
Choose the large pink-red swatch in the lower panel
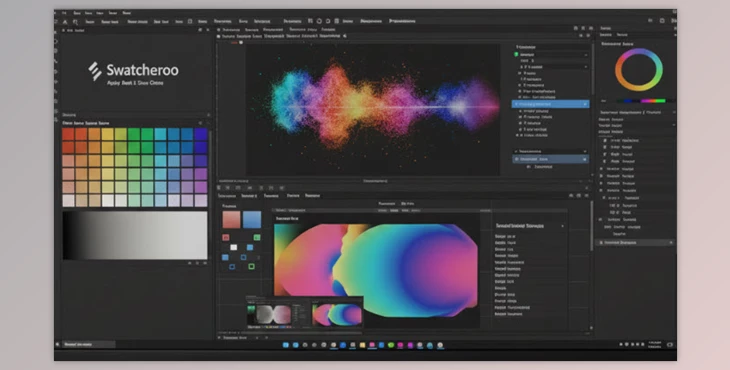pyautogui.click(x=231, y=220)
